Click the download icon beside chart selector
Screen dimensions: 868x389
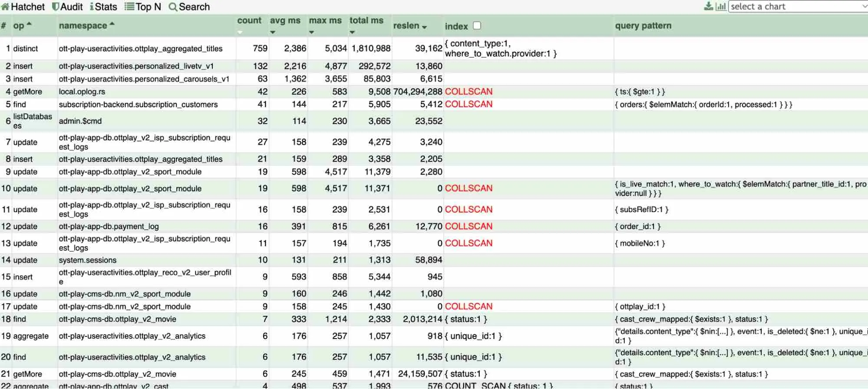708,6
